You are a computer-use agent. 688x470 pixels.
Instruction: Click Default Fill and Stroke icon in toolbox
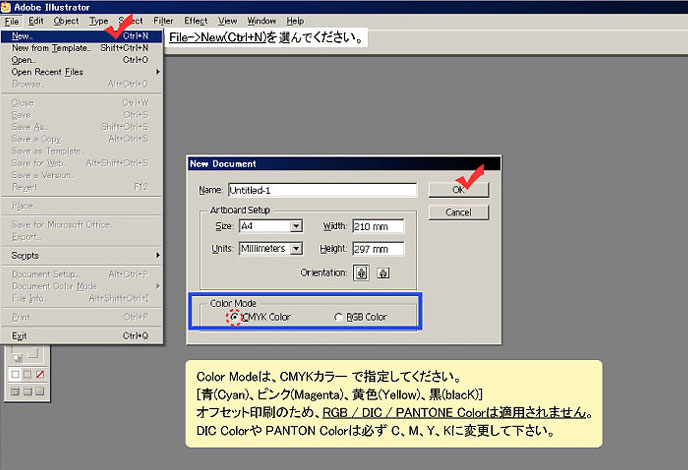click(17, 358)
